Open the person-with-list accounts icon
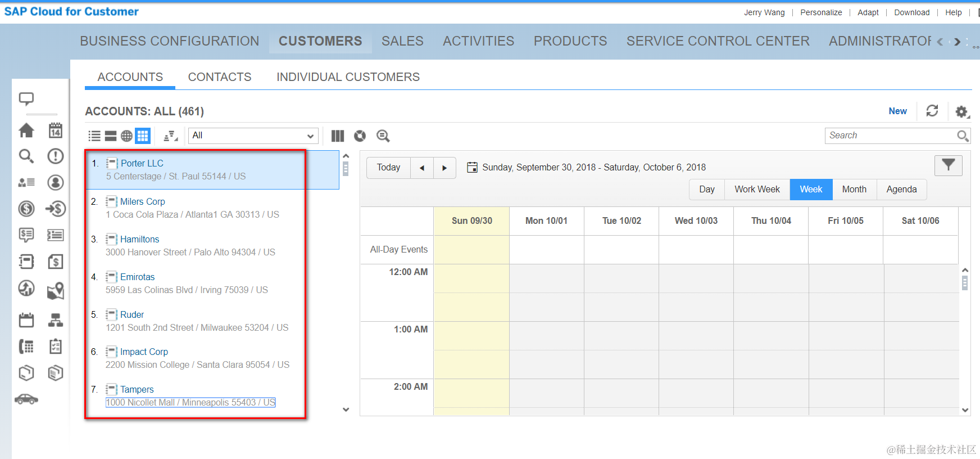This screenshot has height=459, width=980. point(26,182)
